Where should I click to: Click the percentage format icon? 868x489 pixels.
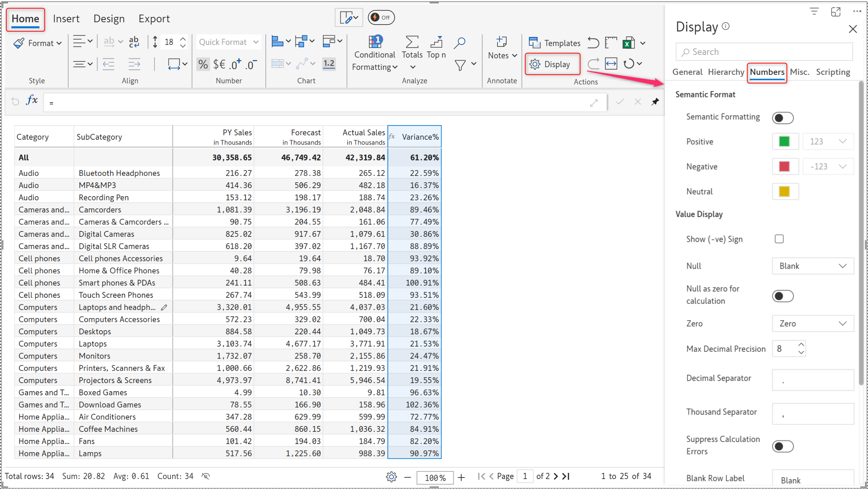(x=203, y=64)
